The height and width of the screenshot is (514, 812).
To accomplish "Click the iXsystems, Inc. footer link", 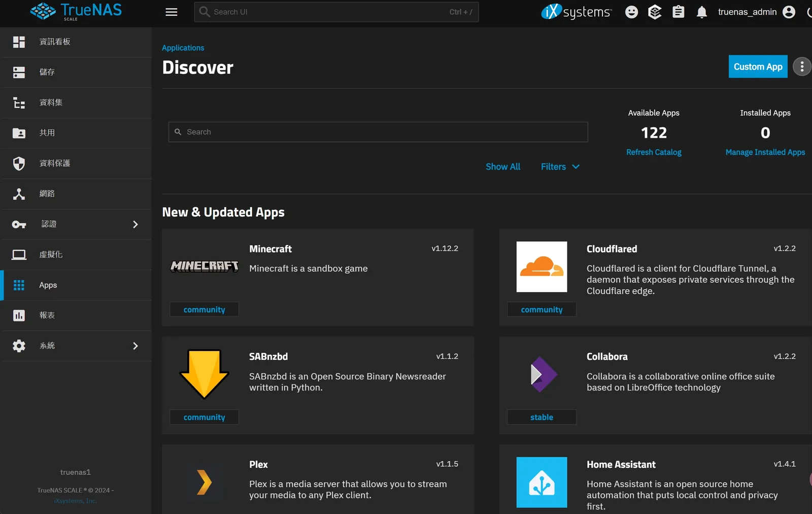I will [75, 501].
